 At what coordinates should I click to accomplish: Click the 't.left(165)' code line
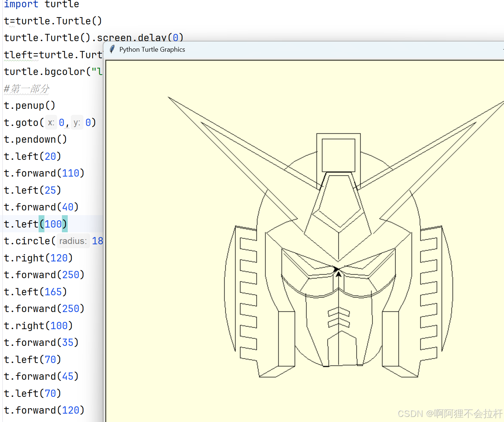35,292
